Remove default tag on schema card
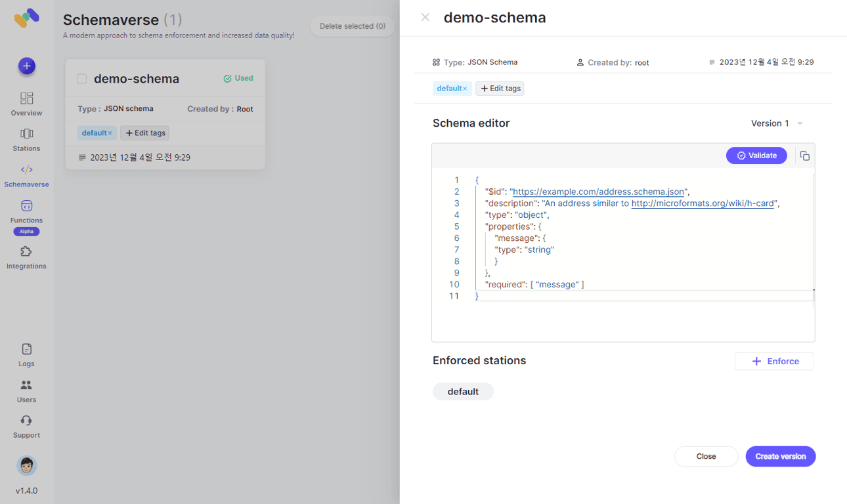Screen dimensions: 847x504 coord(110,133)
